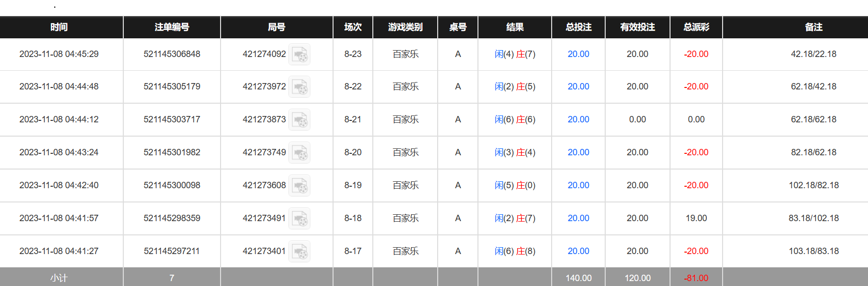The height and width of the screenshot is (286, 868).
Task: Select the 2023-11-08 04:41:57 timestamp
Action: point(59,218)
